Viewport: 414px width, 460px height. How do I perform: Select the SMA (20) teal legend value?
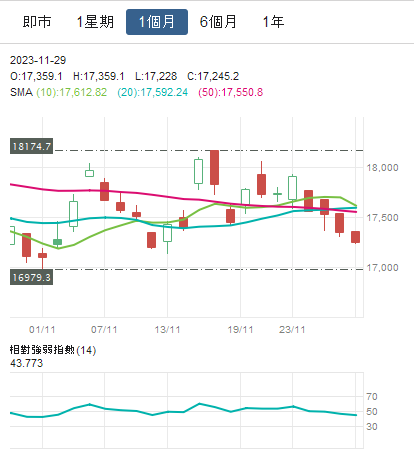(153, 92)
